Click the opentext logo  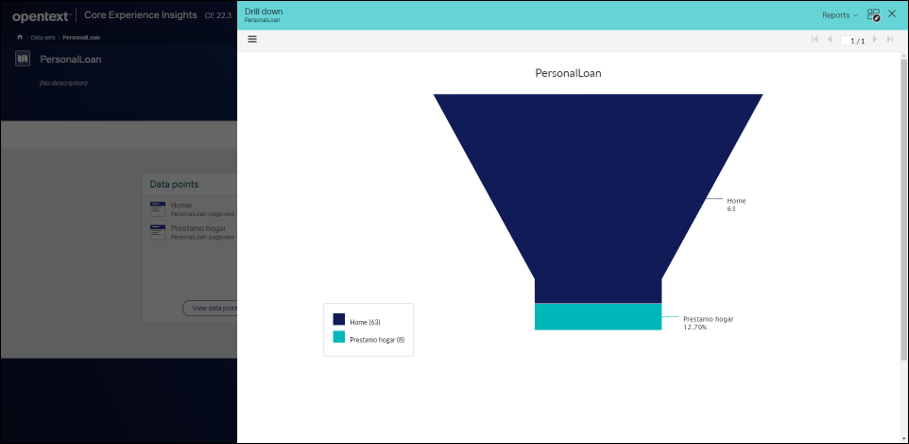(42, 16)
